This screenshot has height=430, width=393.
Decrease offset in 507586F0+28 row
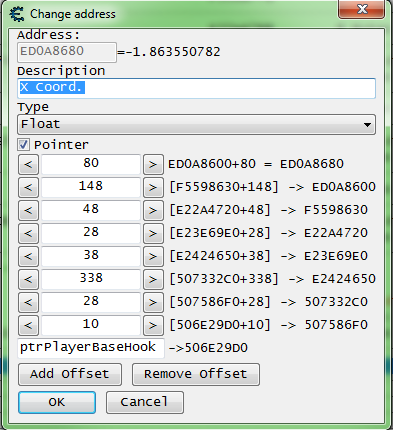coord(28,302)
